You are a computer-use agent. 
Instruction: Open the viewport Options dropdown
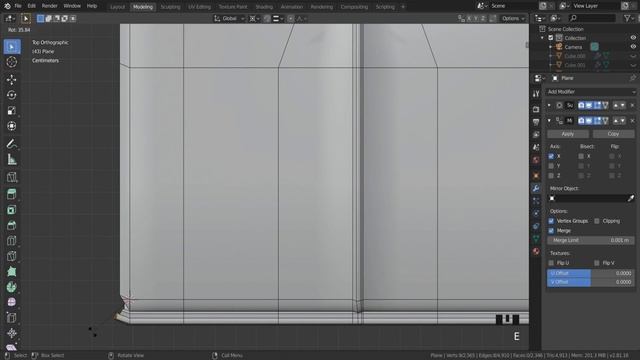513,18
